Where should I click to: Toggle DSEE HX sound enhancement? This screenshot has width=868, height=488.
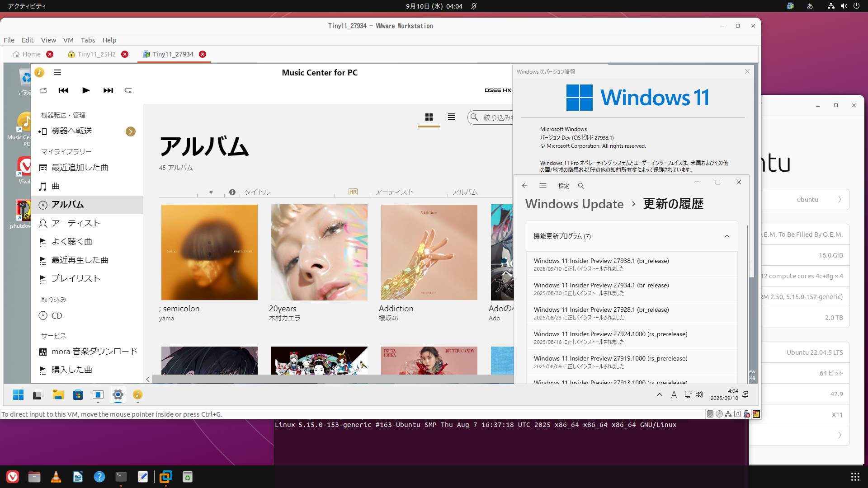[x=498, y=90]
